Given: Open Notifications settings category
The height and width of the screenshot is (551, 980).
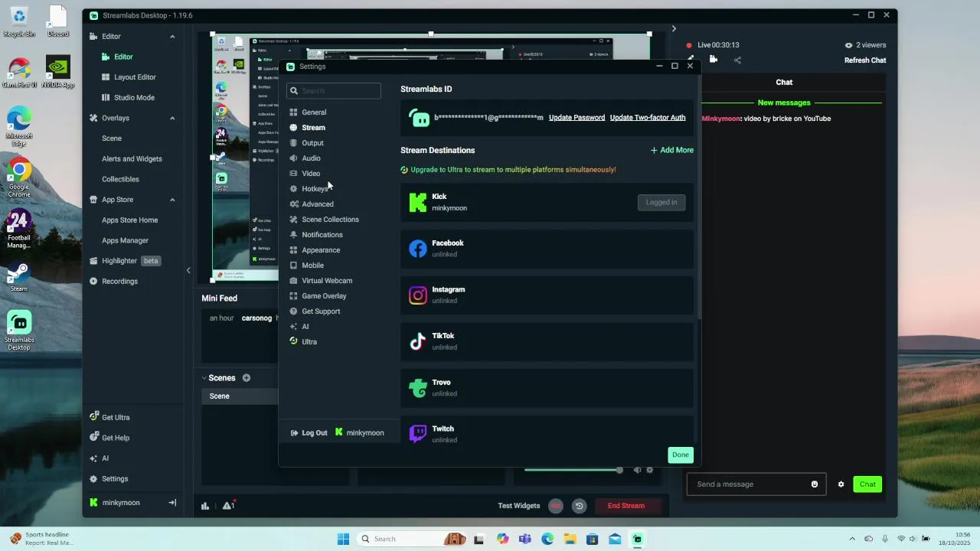Looking at the screenshot, I should (322, 235).
